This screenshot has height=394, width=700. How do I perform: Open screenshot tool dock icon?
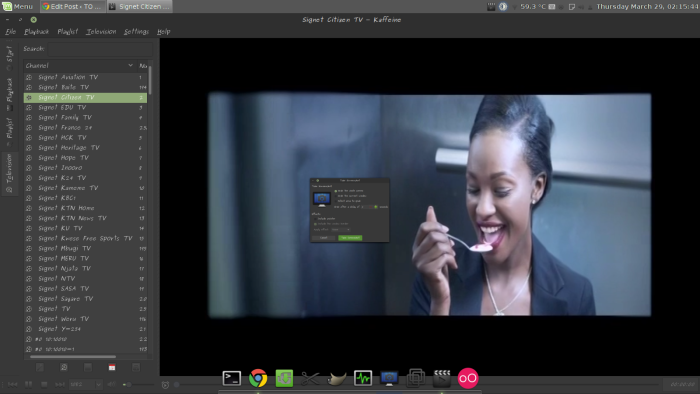(x=389, y=378)
